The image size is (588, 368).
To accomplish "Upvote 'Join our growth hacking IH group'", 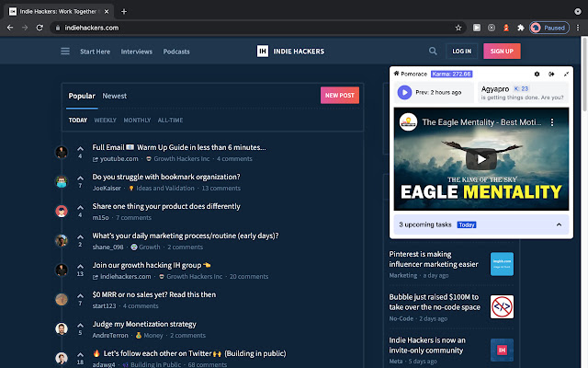I will [x=80, y=266].
